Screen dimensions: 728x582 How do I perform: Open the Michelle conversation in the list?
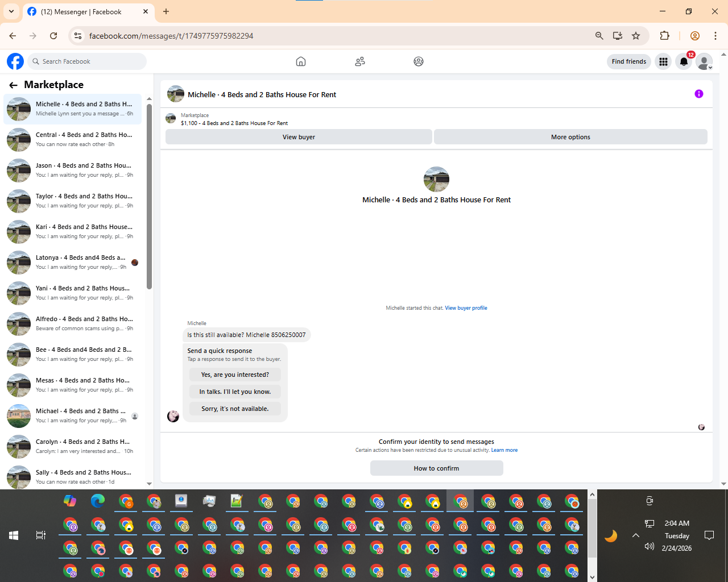pyautogui.click(x=73, y=109)
